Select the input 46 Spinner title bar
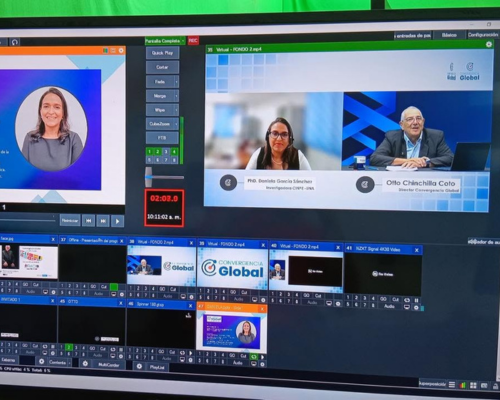This screenshot has height=400, width=500. (x=161, y=305)
